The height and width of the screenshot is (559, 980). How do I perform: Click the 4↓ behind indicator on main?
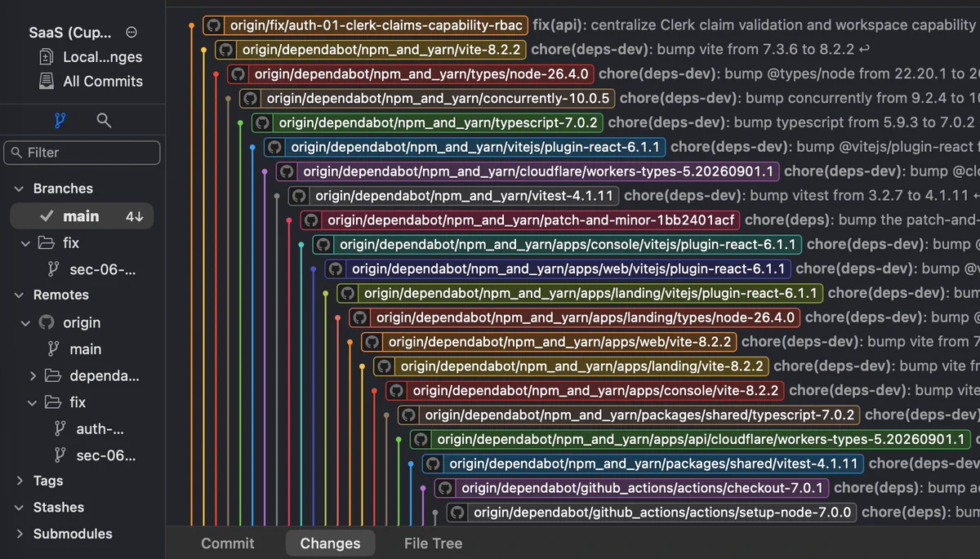(x=135, y=217)
